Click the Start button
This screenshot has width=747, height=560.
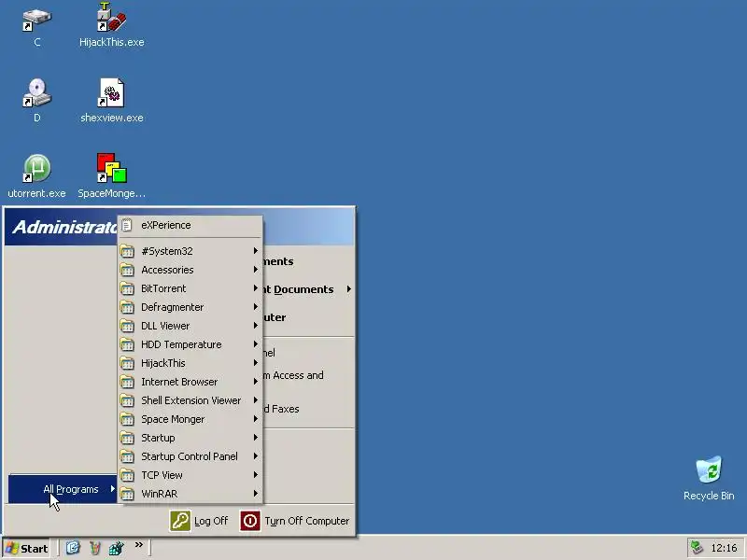pos(27,548)
